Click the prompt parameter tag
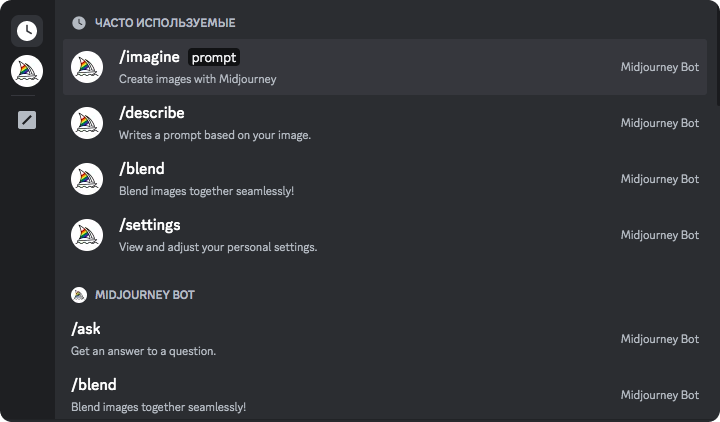 [214, 57]
